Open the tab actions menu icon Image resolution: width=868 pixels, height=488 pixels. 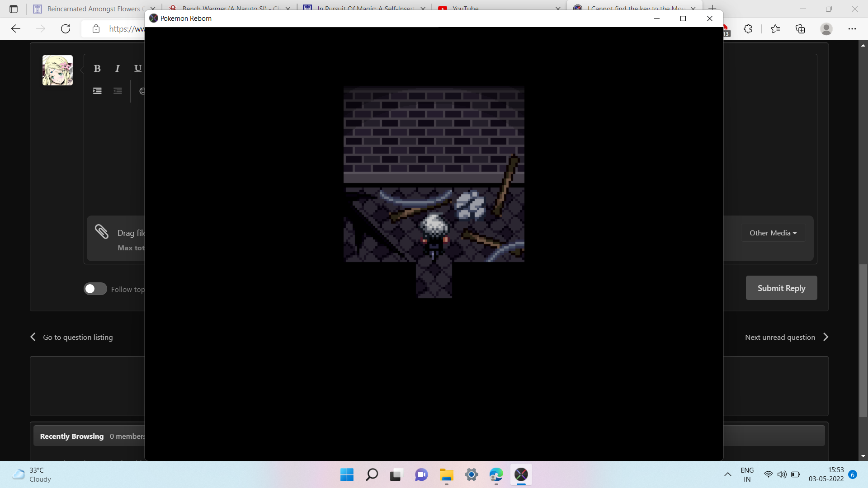click(x=14, y=9)
